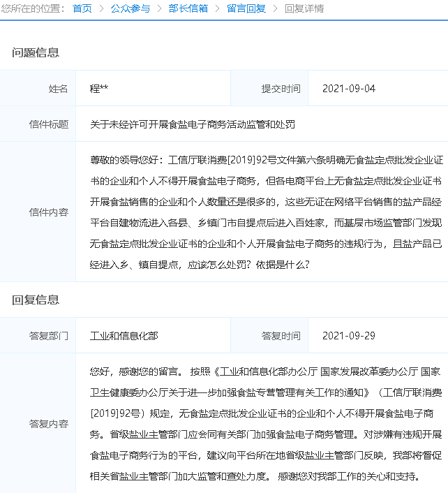Click the chevron between 首页 and 公众参与
448x493 pixels.
101,9
